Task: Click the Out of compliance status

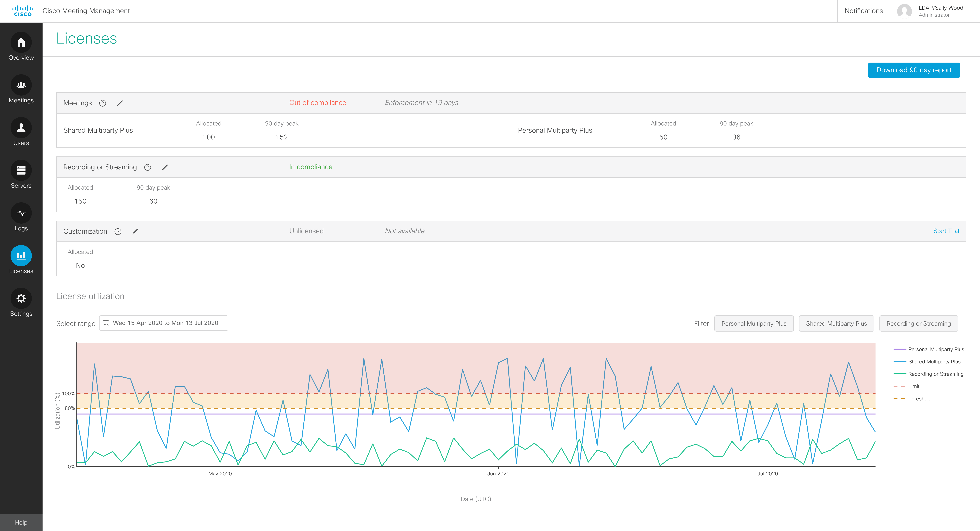Action: click(318, 103)
